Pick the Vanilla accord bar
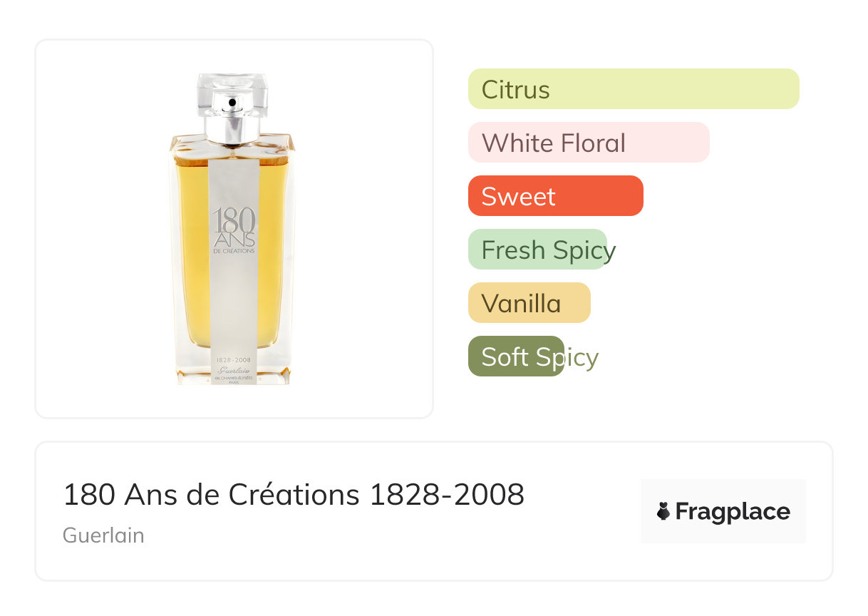 529,303
